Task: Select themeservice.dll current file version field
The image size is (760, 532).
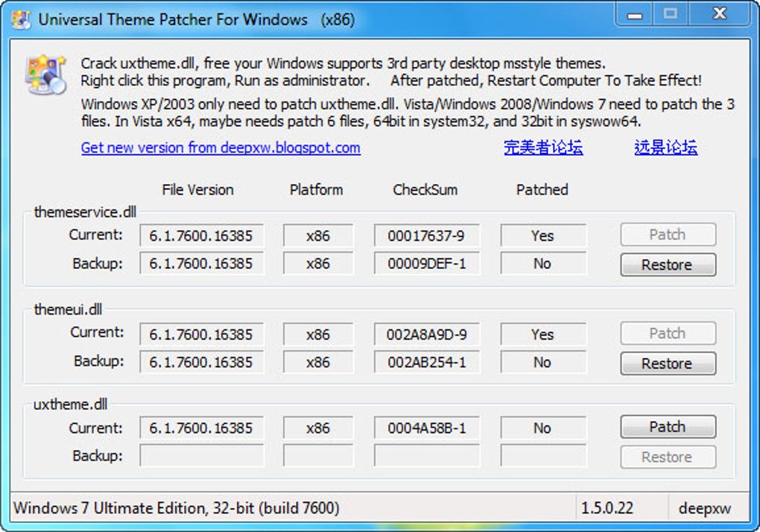Action: point(202,235)
